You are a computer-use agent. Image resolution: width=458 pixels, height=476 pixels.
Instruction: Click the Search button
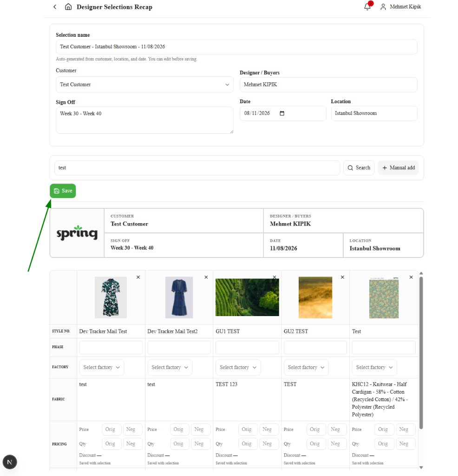coord(359,167)
